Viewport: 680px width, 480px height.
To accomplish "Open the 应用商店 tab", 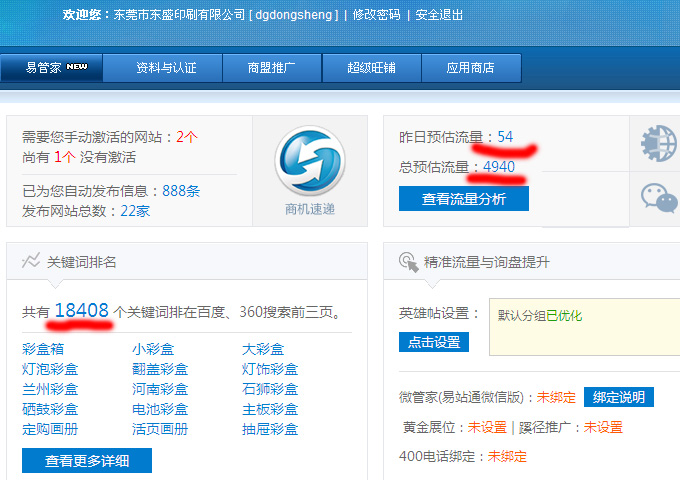I will [470, 68].
